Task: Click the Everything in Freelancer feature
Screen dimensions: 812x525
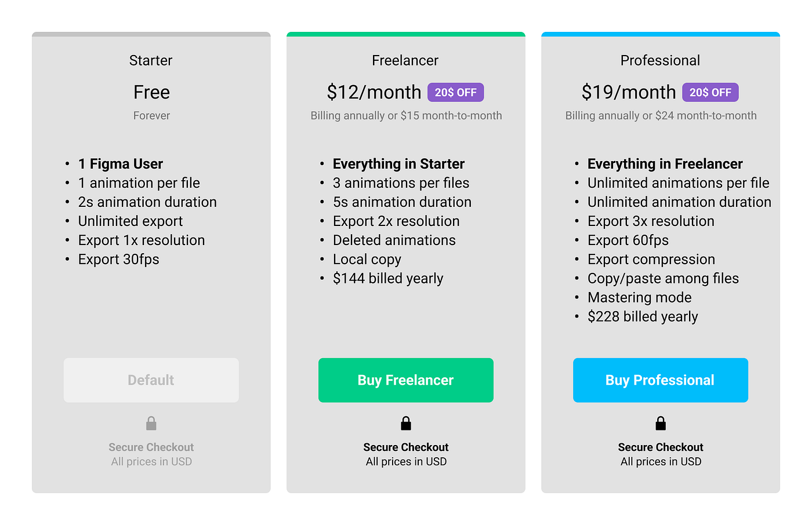Action: pyautogui.click(x=665, y=164)
